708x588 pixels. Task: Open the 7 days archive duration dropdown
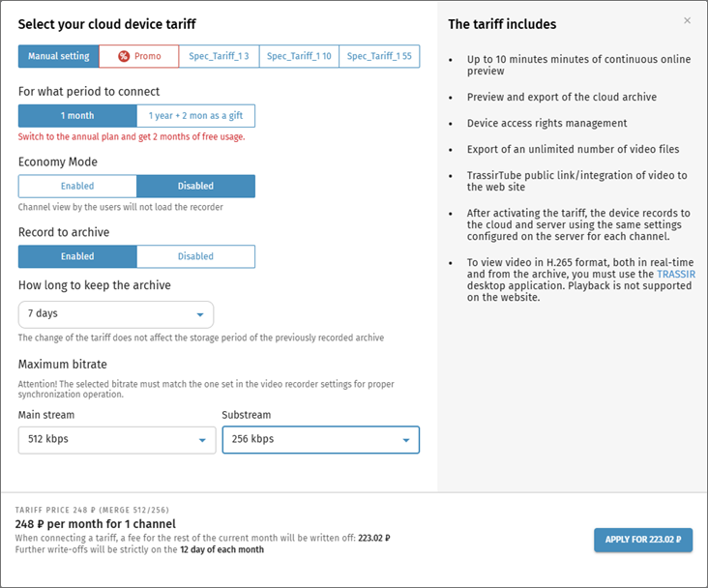[106, 314]
